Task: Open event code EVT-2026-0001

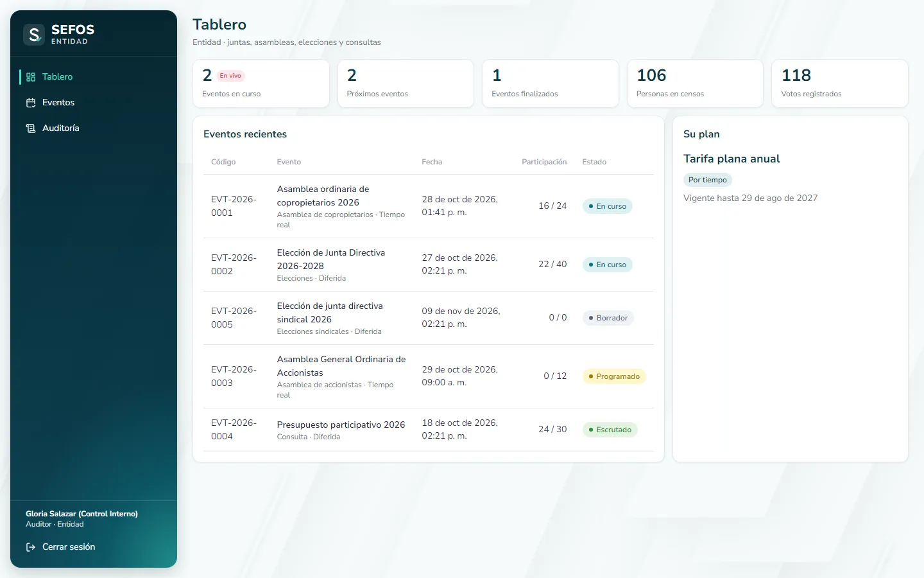Action: 234,206
